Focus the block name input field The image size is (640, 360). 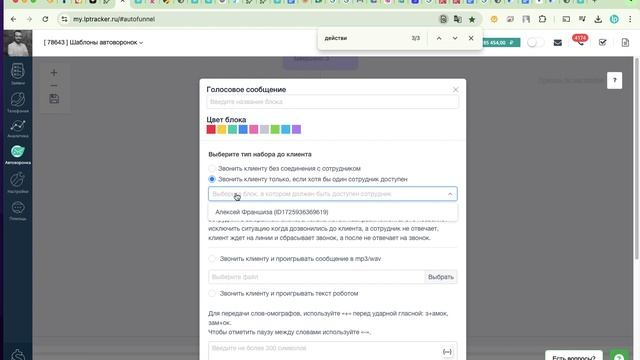tap(333, 102)
